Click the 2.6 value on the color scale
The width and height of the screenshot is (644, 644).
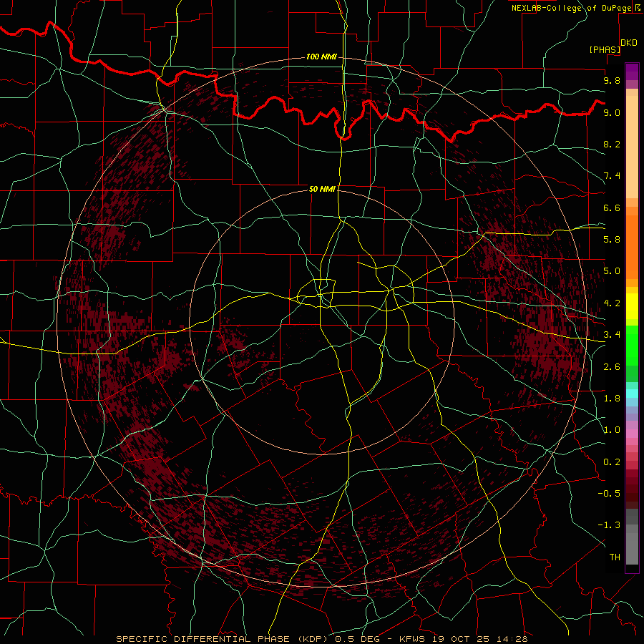coord(612,367)
